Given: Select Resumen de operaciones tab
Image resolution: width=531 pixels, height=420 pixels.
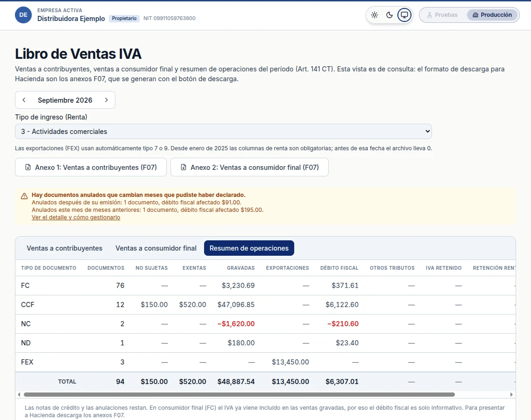Looking at the screenshot, I should [x=249, y=248].
